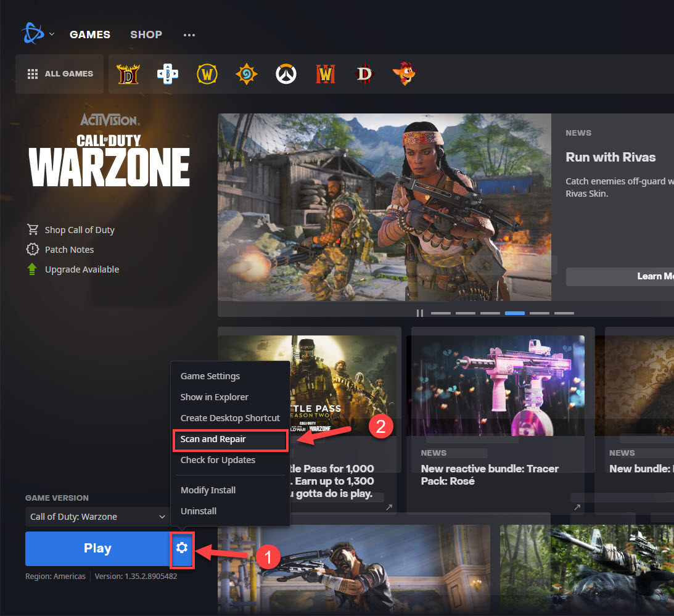Switch to the SHOP tab

(146, 35)
